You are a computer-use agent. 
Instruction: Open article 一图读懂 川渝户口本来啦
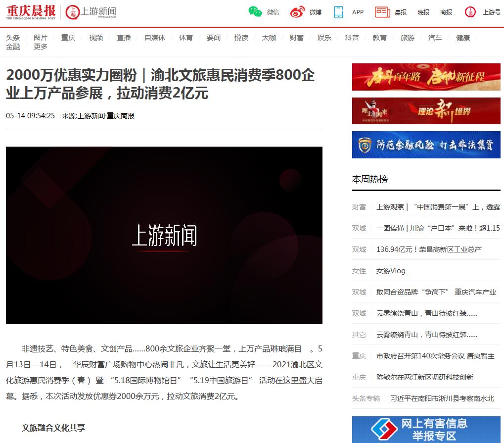(x=438, y=228)
